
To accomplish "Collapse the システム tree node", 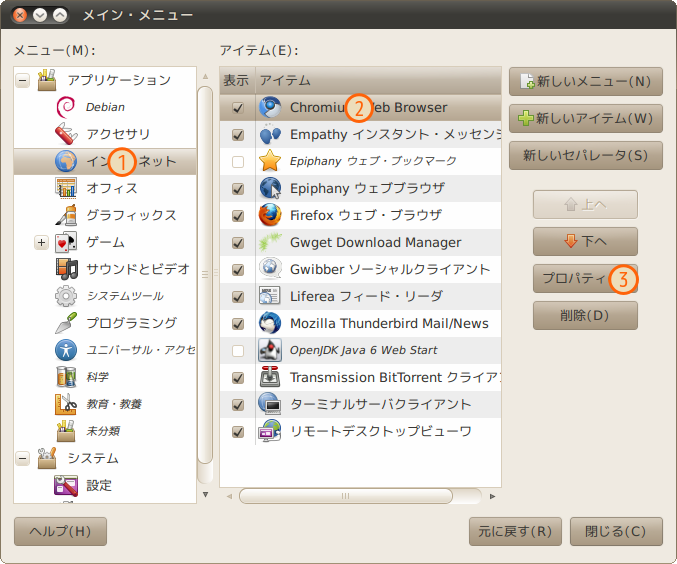I will pos(23,458).
